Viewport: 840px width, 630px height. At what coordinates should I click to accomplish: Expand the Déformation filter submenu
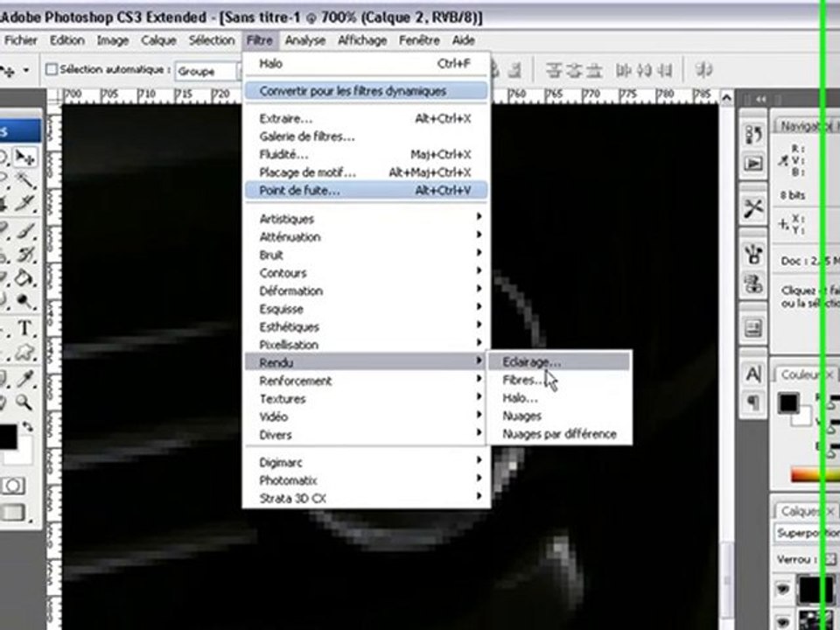click(367, 290)
